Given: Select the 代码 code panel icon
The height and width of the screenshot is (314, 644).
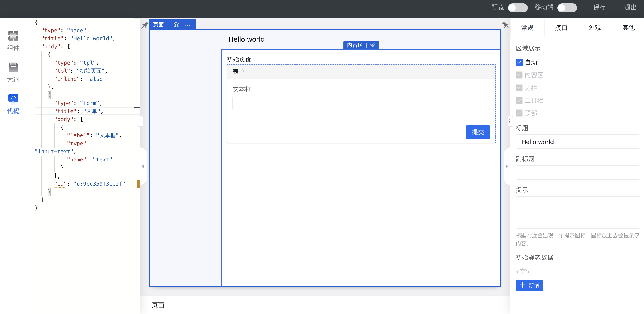Looking at the screenshot, I should [x=13, y=98].
